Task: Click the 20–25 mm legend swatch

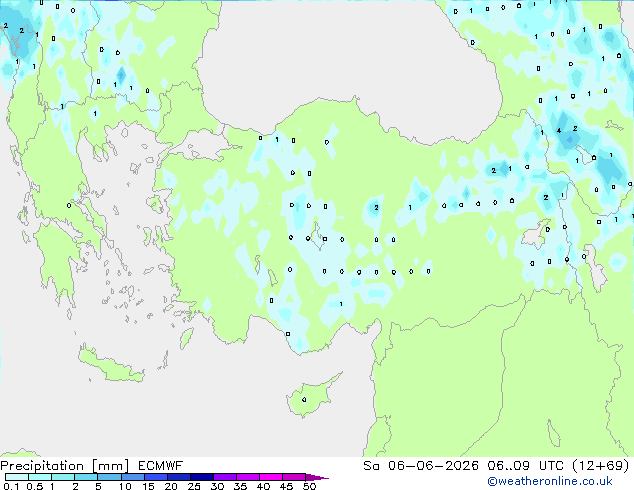Action: pos(178,477)
